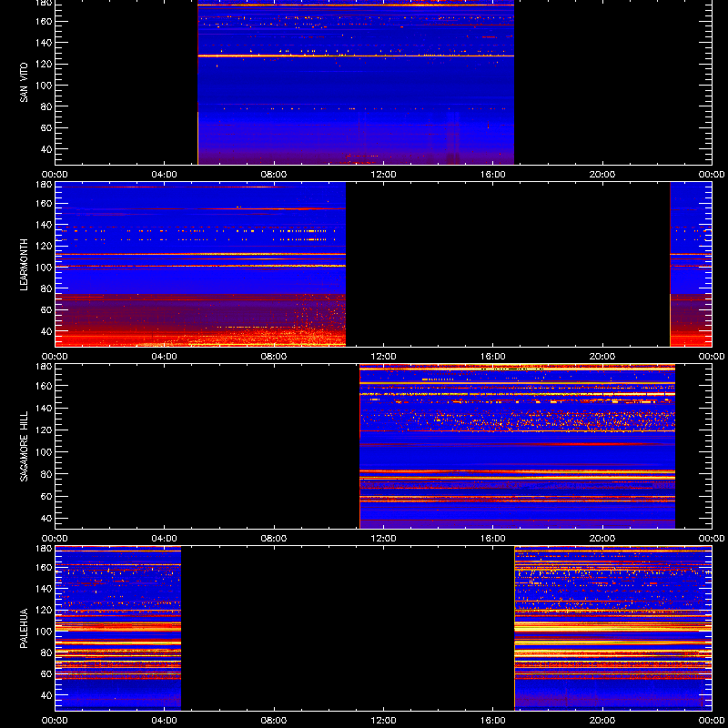Click 140 frequency label on Palehua axis

click(x=45, y=589)
